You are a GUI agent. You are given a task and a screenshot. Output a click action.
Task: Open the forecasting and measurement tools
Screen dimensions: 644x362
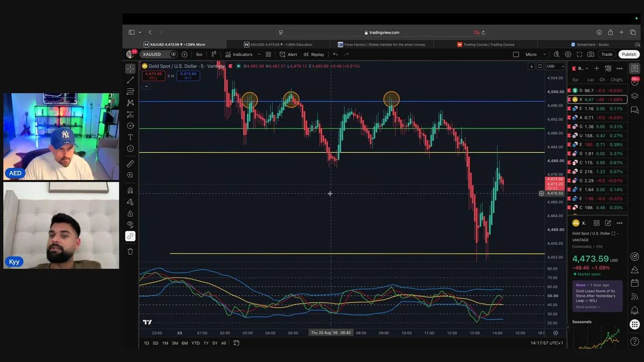tap(130, 114)
